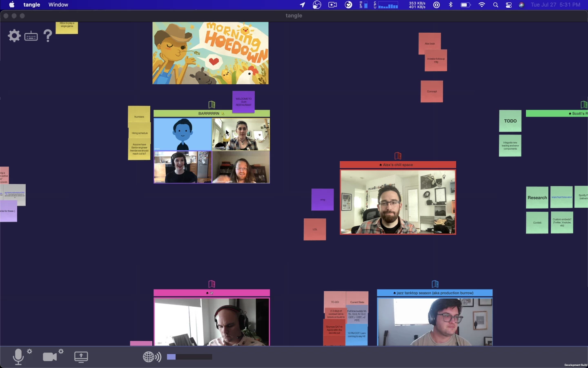Screen dimensions: 588x368
Task: Open microphone settings via its small gear
Action: (29, 351)
